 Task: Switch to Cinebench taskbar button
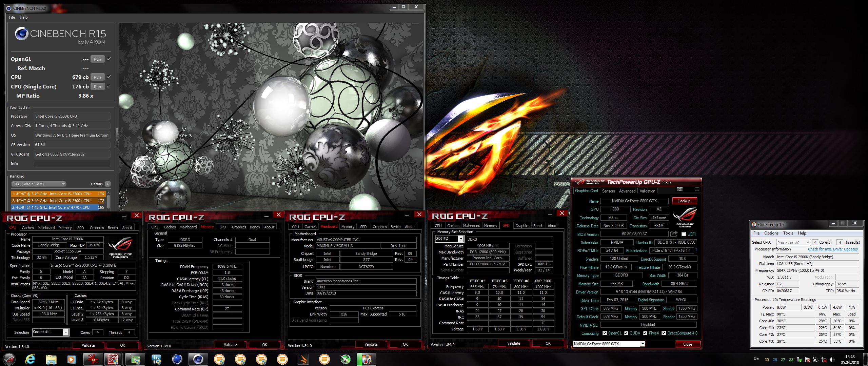pos(198,359)
